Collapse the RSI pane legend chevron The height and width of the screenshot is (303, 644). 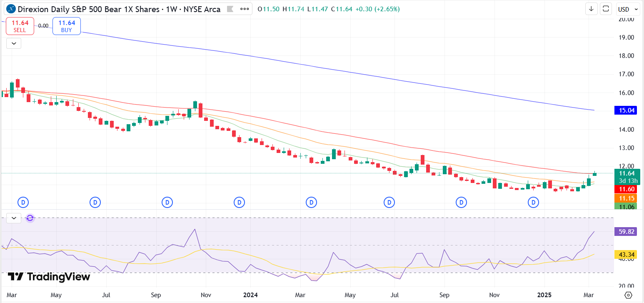14,218
